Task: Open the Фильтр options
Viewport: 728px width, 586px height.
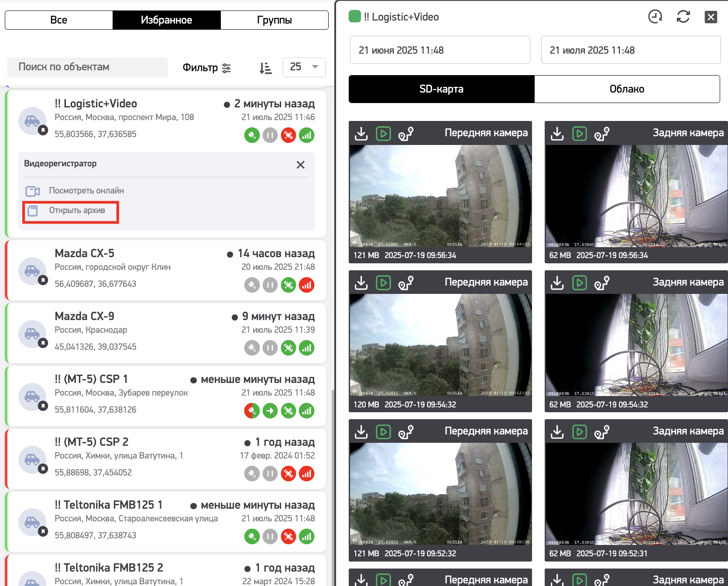Action: (x=207, y=68)
